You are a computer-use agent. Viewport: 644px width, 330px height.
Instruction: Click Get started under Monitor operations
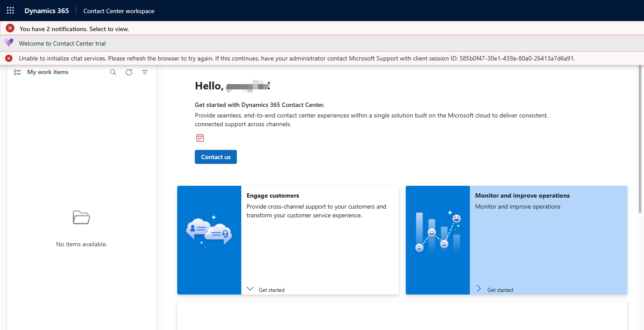[x=500, y=290]
